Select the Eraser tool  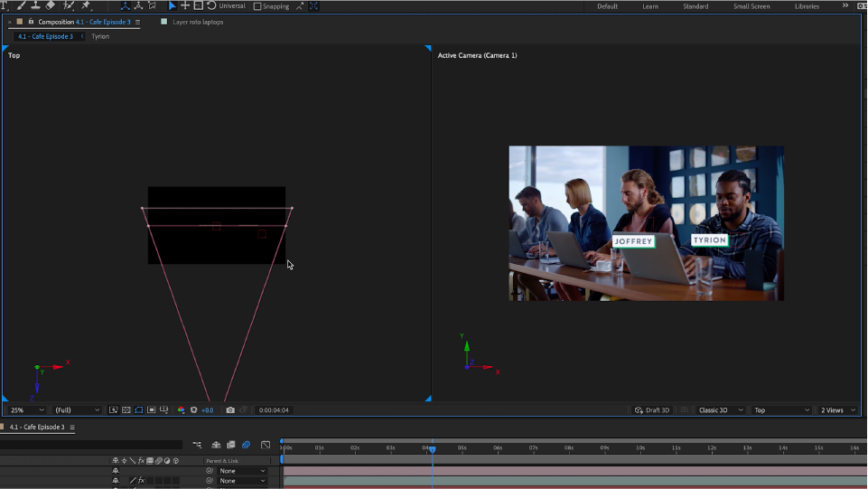click(51, 5)
